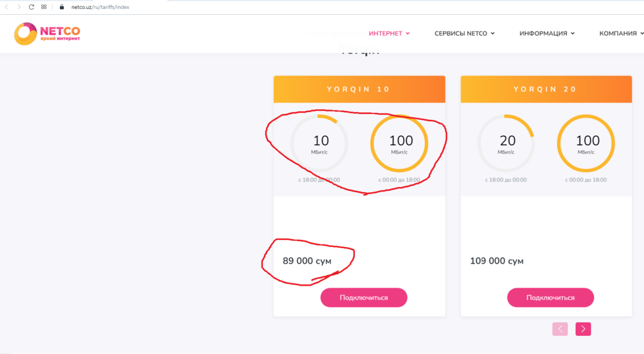The image size is (644, 354).
Task: Expand the СЕРВИСЫ NETCO dropdown menu
Action: pos(464,34)
